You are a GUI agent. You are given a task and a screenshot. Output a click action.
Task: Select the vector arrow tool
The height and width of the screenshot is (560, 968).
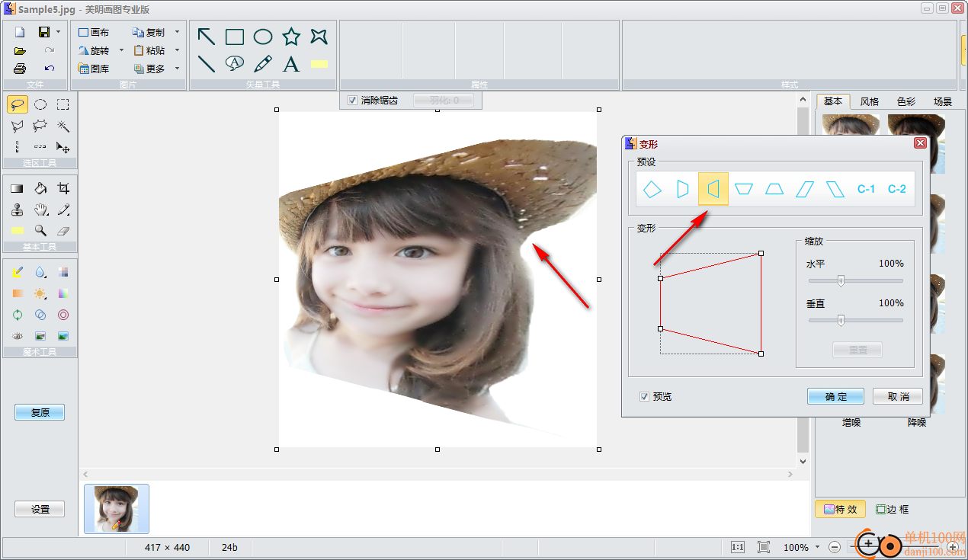[206, 37]
